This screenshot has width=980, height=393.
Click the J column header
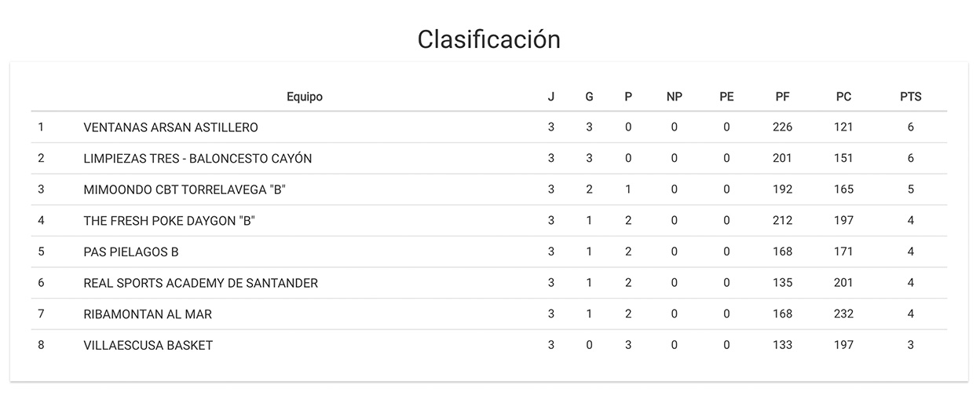click(x=551, y=97)
